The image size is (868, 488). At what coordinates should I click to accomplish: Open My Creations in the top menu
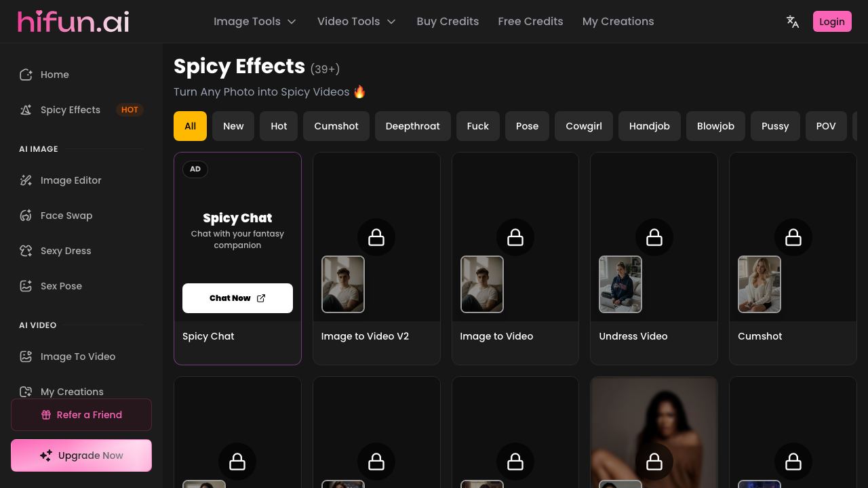click(x=618, y=22)
